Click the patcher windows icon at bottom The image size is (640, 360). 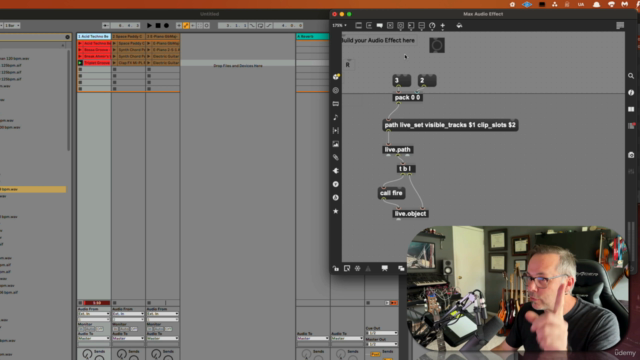click(401, 268)
